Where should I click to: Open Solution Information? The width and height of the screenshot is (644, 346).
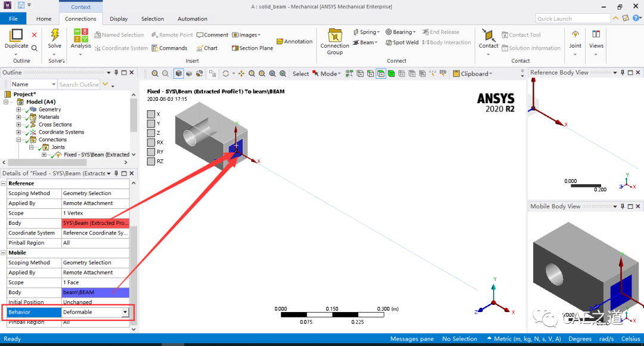point(531,48)
